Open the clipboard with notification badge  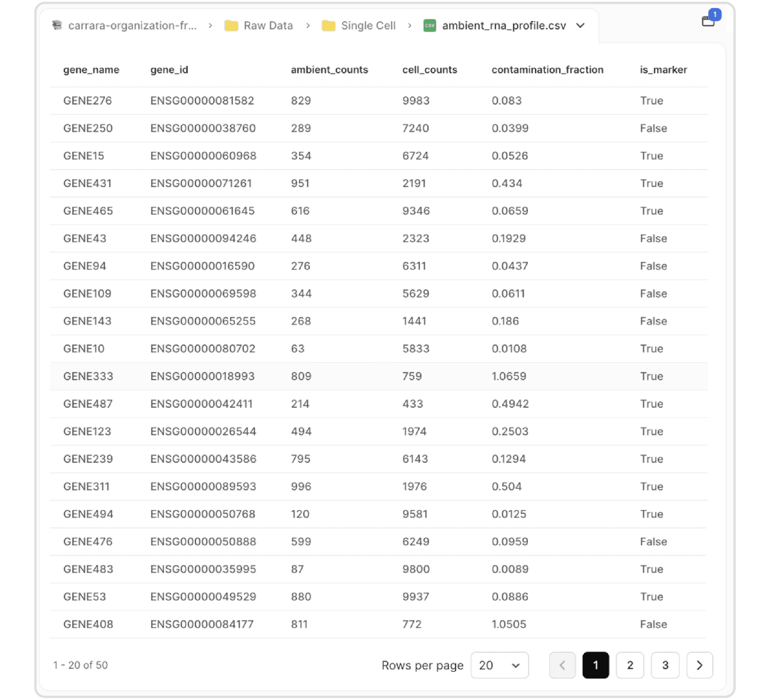pyautogui.click(x=708, y=21)
